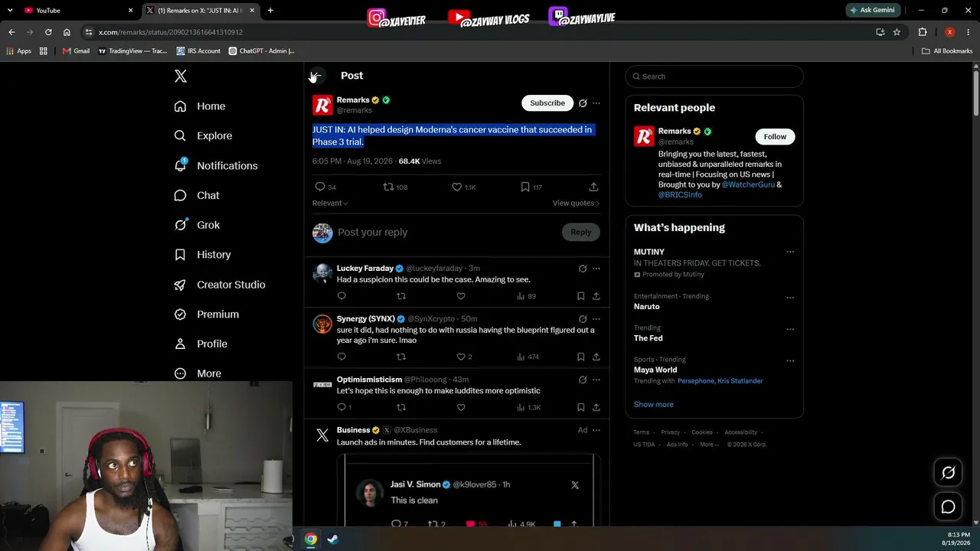Click the X logo in the sidebar
Image resolution: width=980 pixels, height=551 pixels.
click(x=181, y=76)
